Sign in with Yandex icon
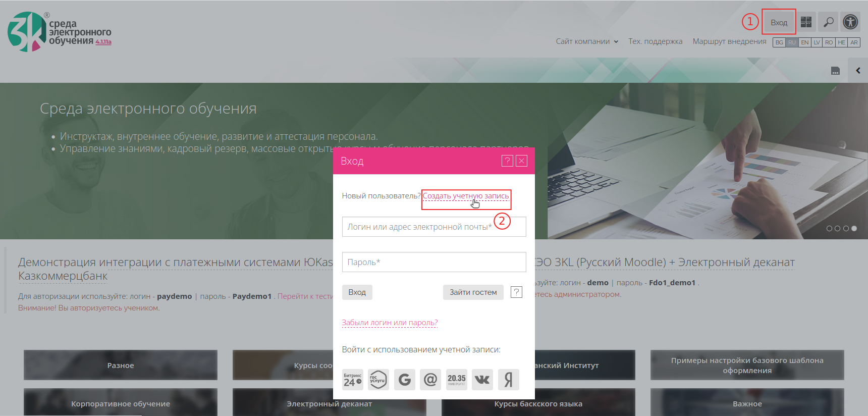 point(509,379)
